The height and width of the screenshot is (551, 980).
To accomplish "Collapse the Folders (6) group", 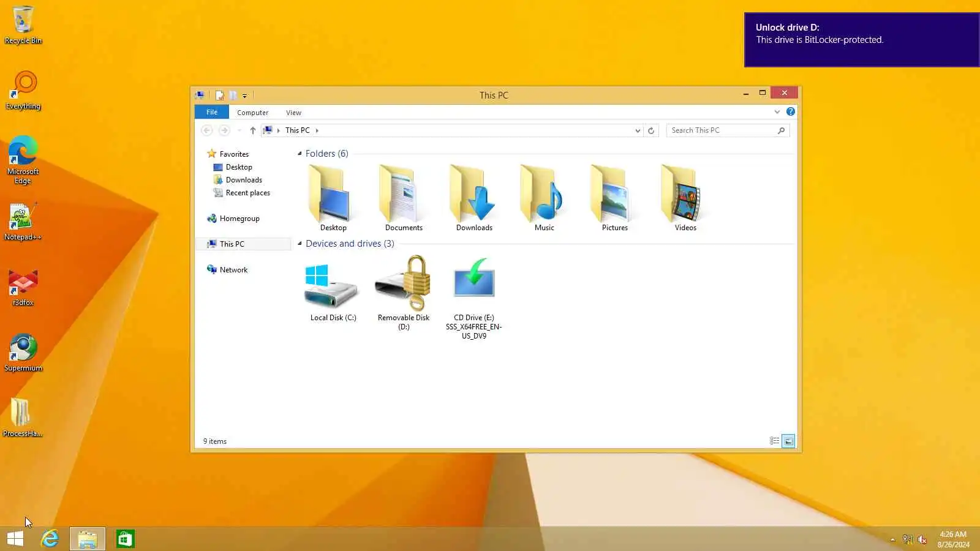I will click(300, 154).
